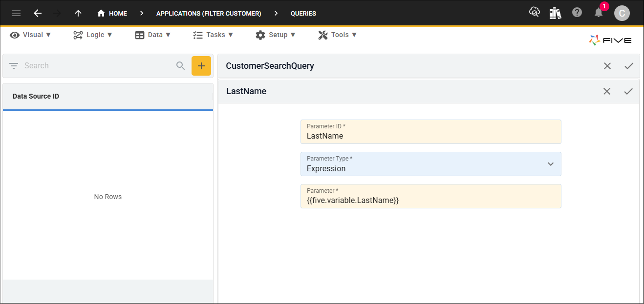Open the Visual menu
Screen dimensions: 644x304
pos(30,35)
